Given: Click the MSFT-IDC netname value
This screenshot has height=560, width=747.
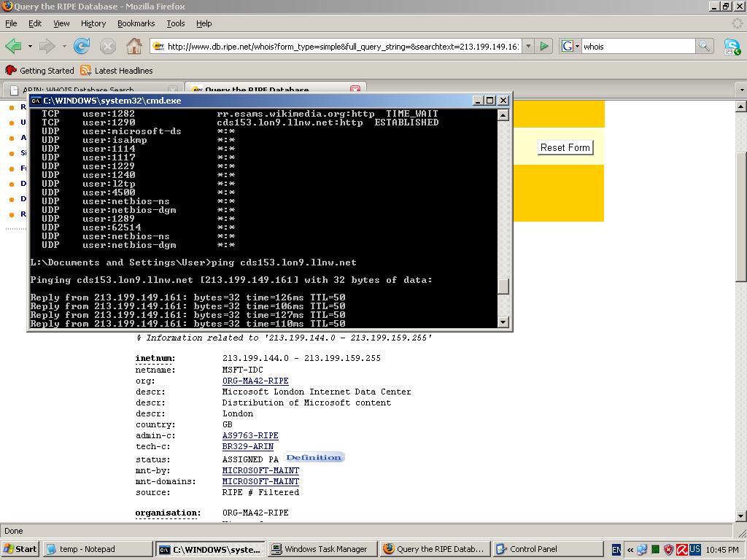Looking at the screenshot, I should [242, 370].
